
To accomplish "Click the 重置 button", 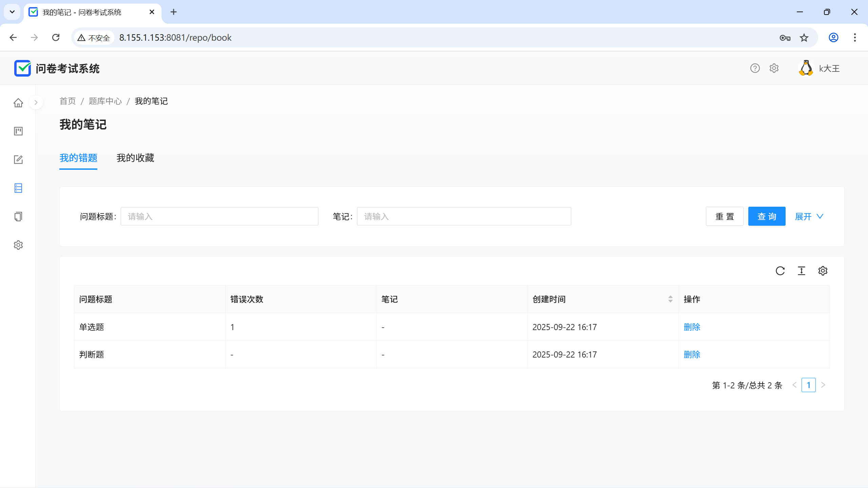I will tap(725, 216).
